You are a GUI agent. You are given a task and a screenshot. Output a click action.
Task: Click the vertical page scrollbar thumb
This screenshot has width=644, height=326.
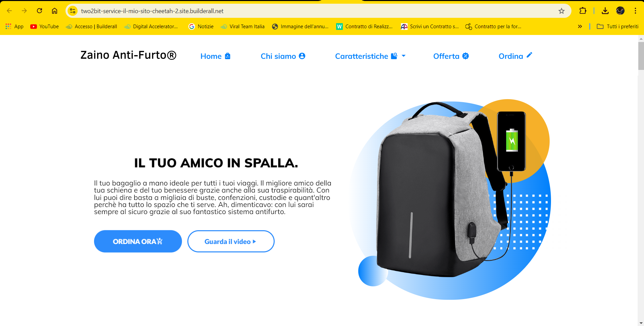click(641, 56)
